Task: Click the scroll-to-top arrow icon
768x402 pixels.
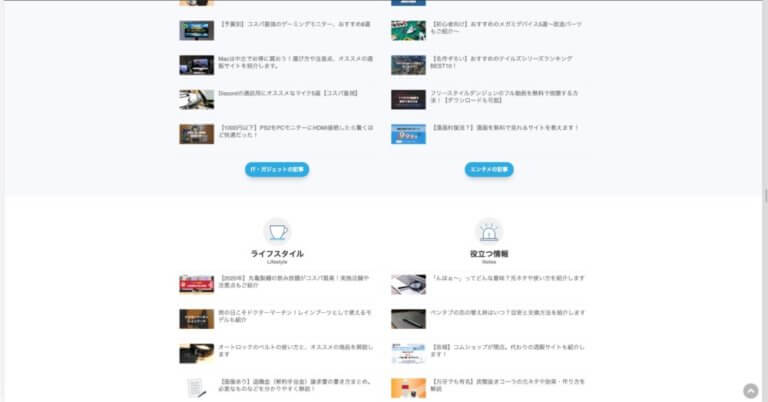Action: click(x=750, y=390)
